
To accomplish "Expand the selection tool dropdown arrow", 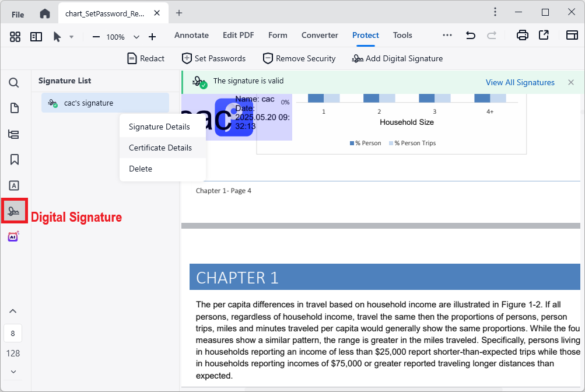I will point(72,36).
